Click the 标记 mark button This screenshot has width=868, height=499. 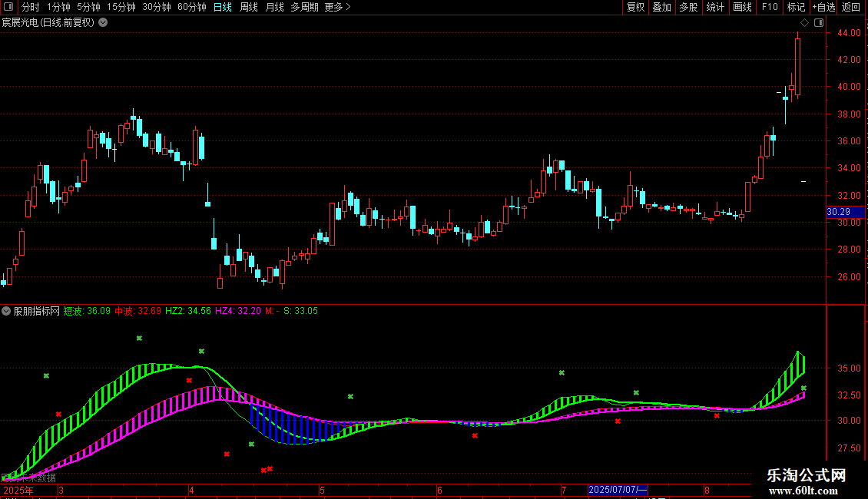tap(796, 7)
